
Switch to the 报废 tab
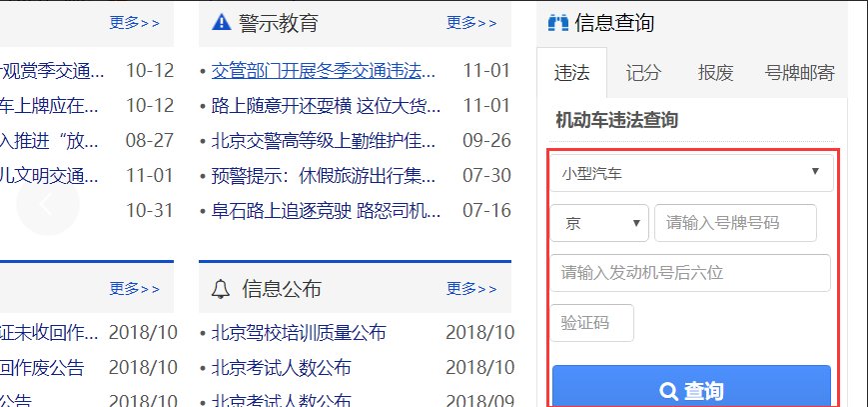715,73
